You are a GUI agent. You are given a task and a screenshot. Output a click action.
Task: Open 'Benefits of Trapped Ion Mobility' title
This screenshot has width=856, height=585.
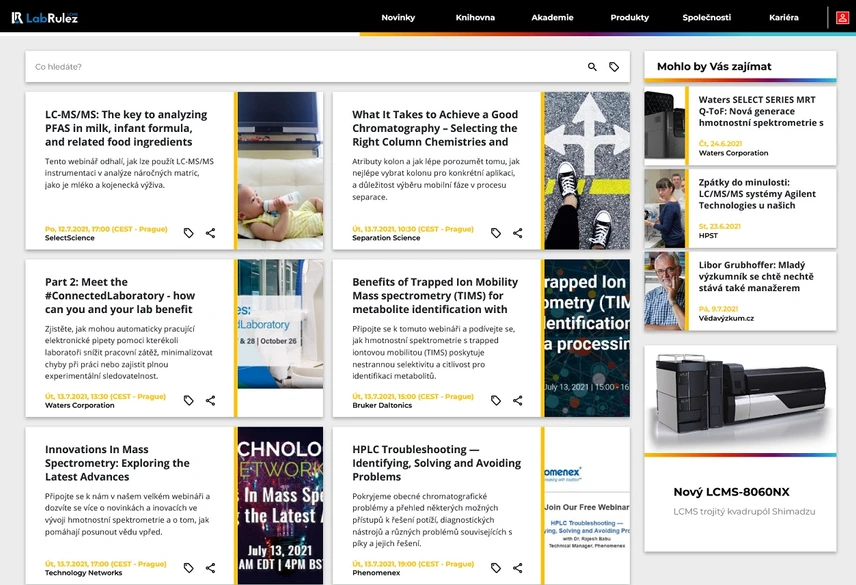[435, 296]
